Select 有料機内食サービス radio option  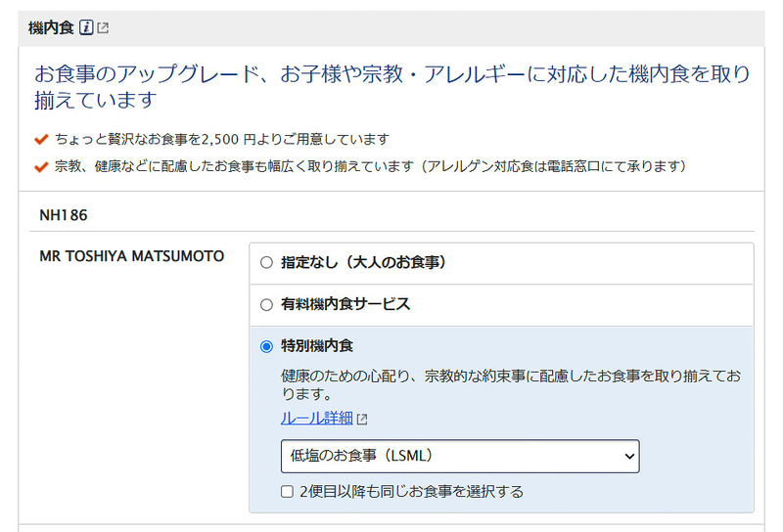pyautogui.click(x=266, y=304)
